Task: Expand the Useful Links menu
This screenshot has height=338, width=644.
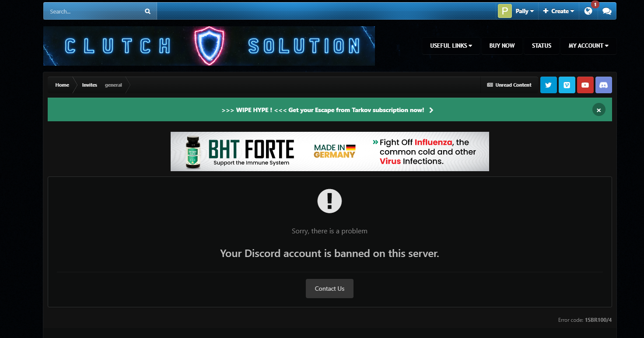Action: 451,46
